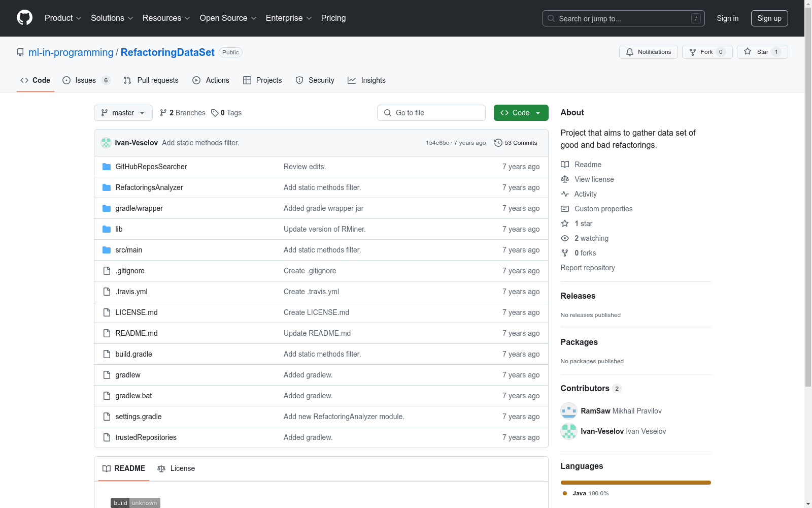Screen dimensions: 812x508
Task: Open the Insights tab
Action: 366,80
